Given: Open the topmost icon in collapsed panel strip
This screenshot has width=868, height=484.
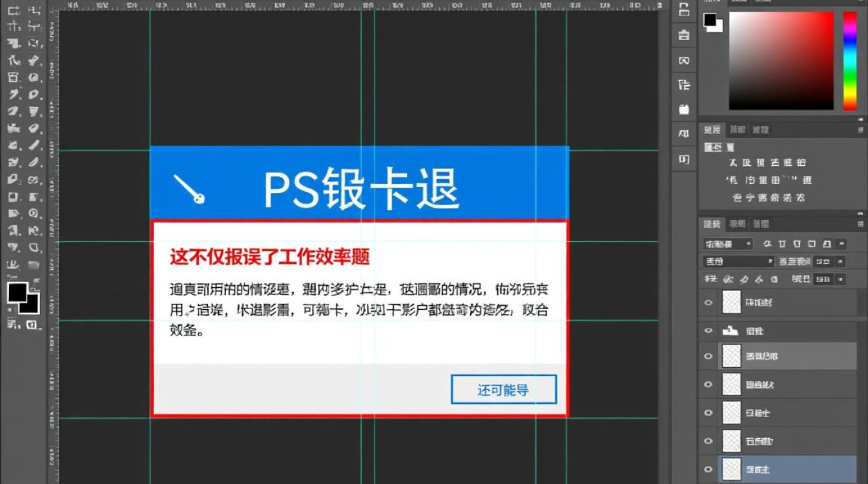Looking at the screenshot, I should [x=684, y=10].
